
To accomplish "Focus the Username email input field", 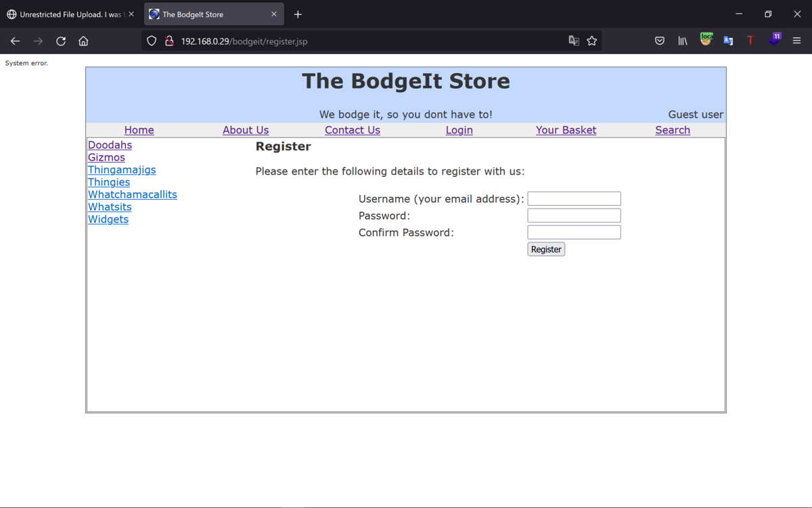I will pos(574,198).
